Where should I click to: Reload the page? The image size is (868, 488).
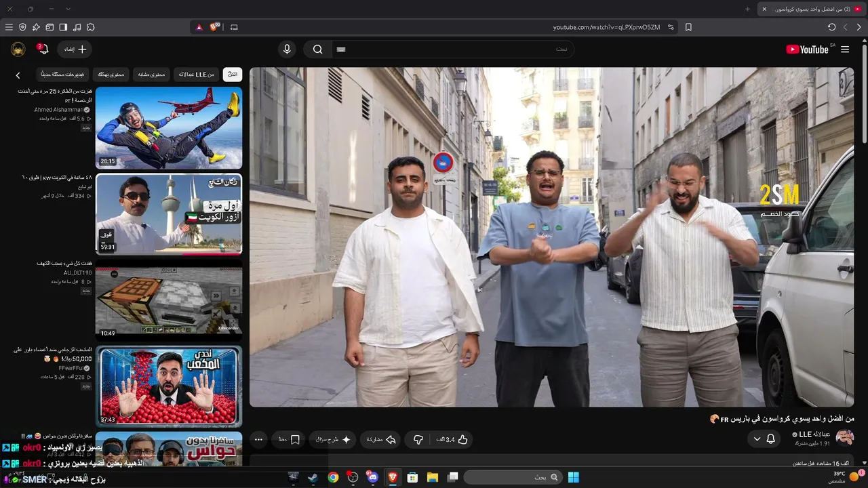[x=832, y=27]
